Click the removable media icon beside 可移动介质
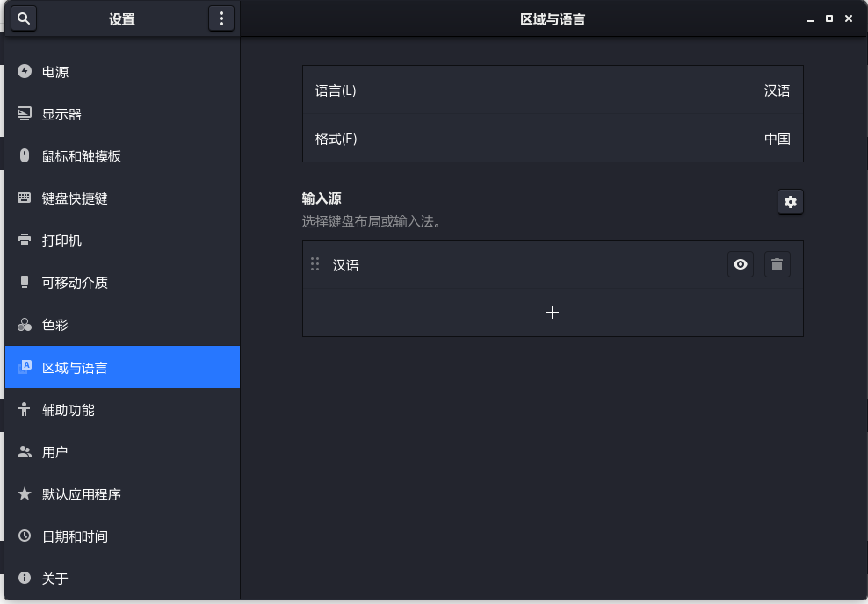The image size is (868, 604). (25, 282)
